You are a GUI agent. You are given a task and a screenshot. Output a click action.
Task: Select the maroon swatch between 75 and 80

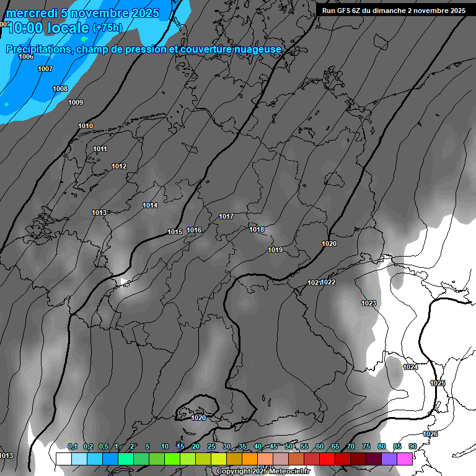(x=374, y=459)
